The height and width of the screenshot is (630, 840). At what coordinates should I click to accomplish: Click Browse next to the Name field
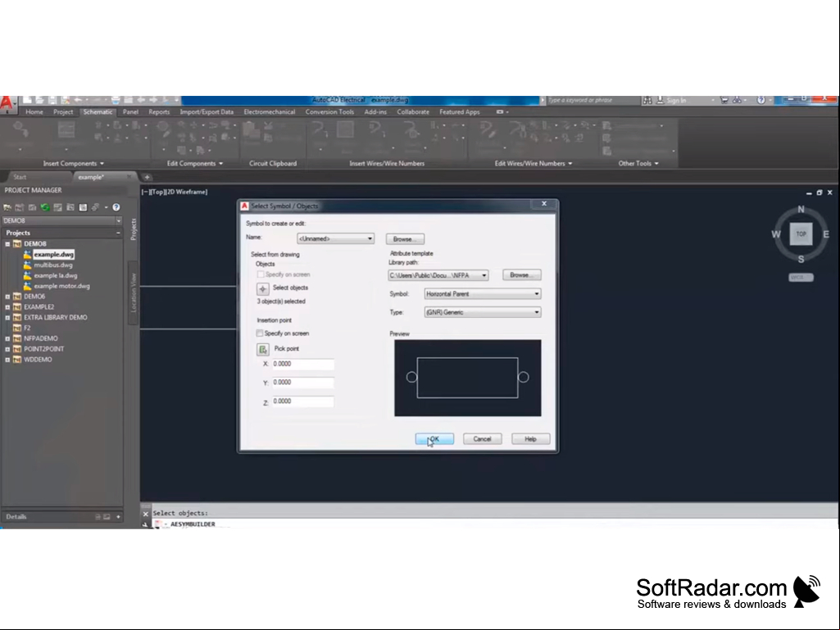[405, 239]
